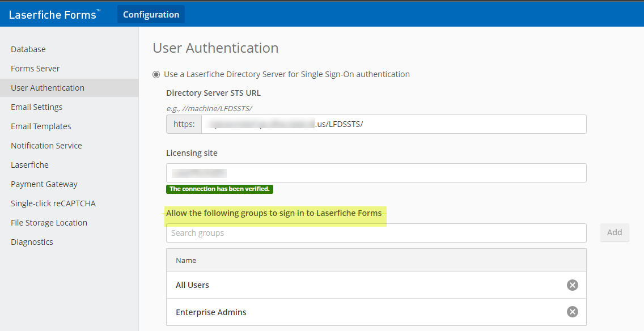
Task: Go to Single-click reCAPTCHA settings
Action: (53, 203)
